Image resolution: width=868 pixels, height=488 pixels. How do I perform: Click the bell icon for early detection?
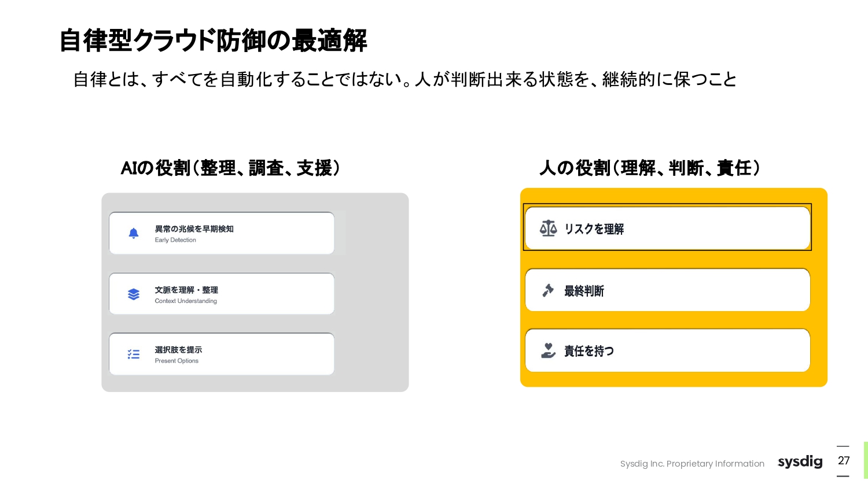[134, 233]
